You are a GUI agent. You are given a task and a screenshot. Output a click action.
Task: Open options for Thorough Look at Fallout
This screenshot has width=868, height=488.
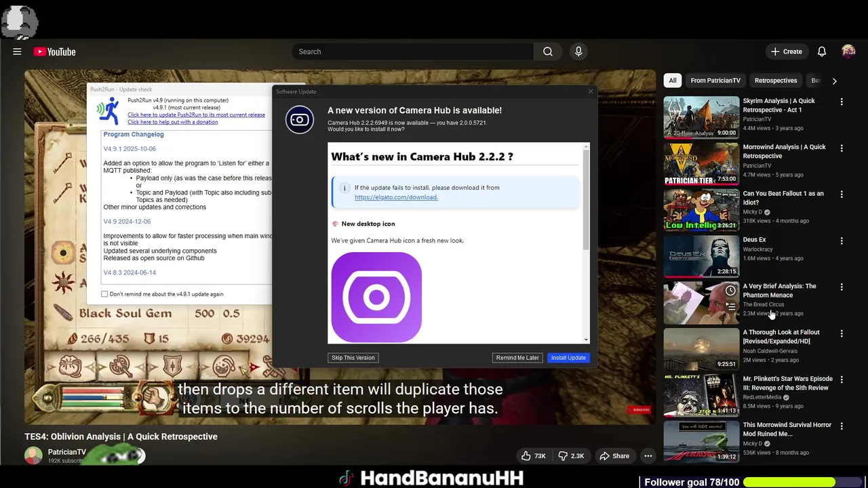coord(842,333)
